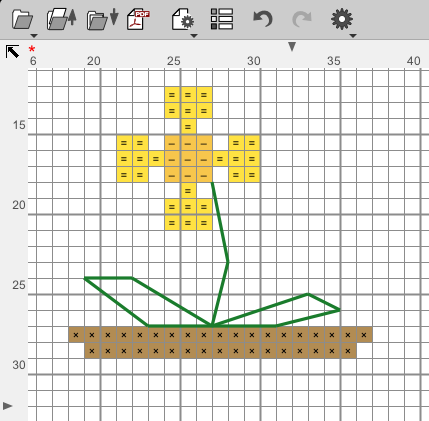This screenshot has height=421, width=429.
Task: Export the pattern as PDF
Action: click(138, 19)
